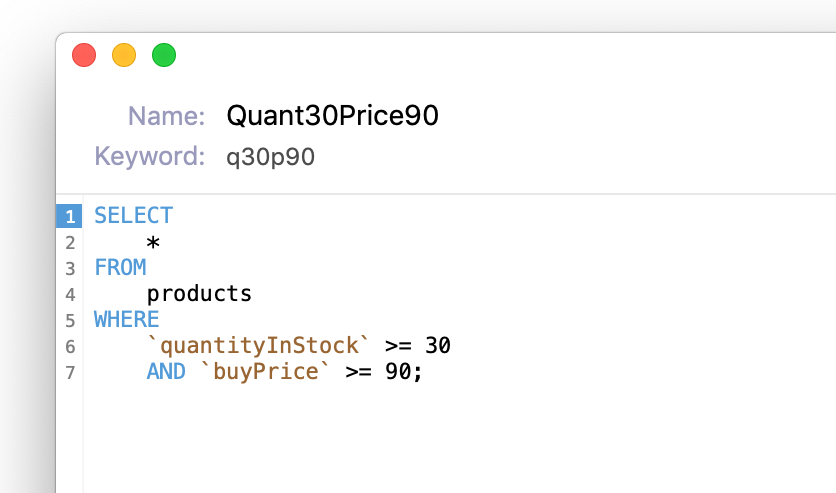Edit the Name field Quant30Price90
Image resolution: width=836 pixels, height=493 pixels.
tap(332, 116)
